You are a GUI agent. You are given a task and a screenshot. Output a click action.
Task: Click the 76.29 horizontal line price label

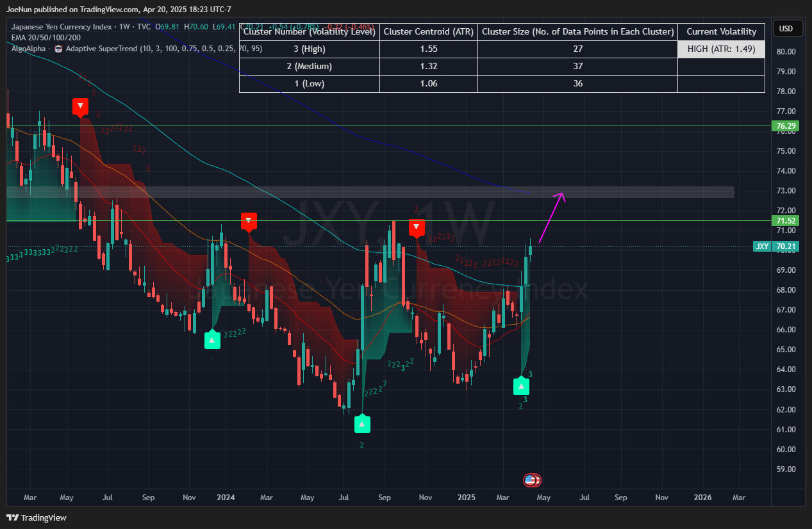[786, 126]
